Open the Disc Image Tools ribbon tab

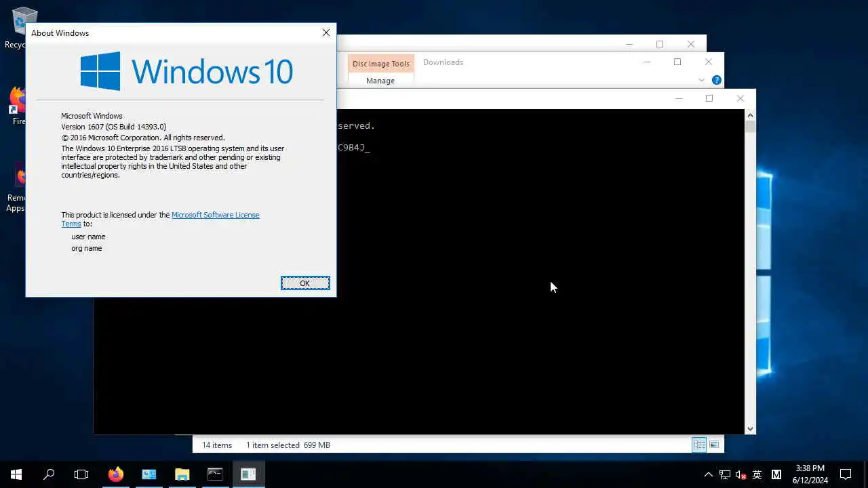[380, 64]
